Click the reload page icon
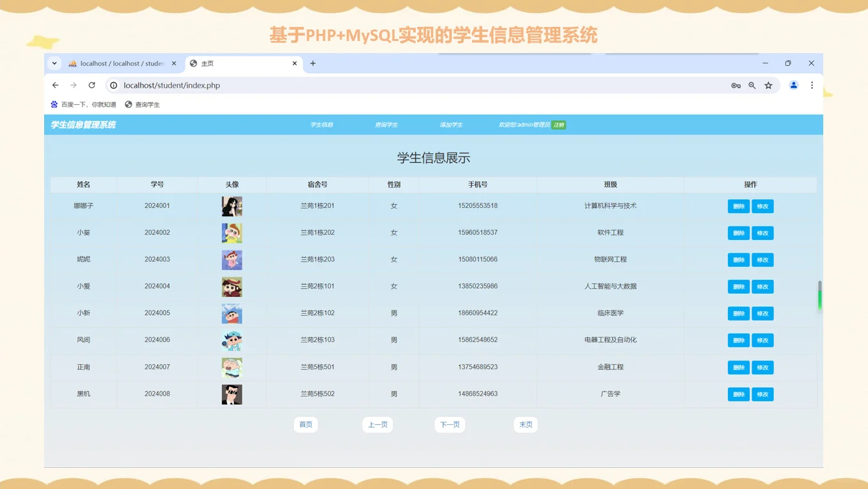 pos(91,84)
